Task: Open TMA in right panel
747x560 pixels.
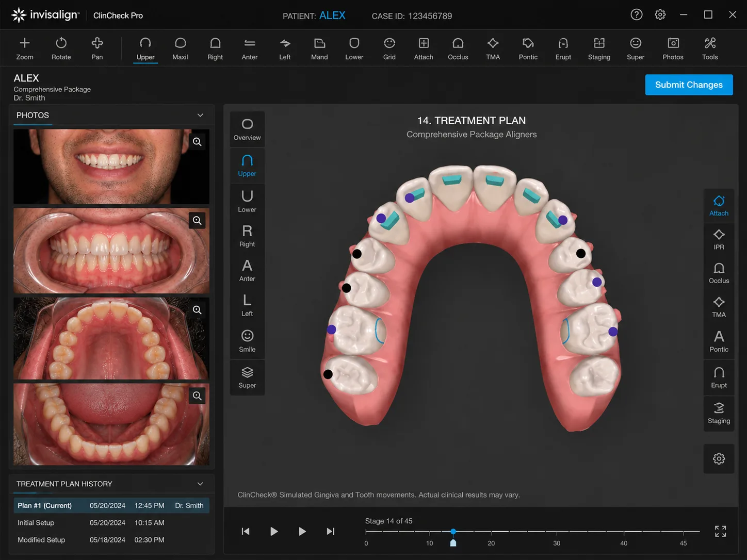Action: [719, 307]
